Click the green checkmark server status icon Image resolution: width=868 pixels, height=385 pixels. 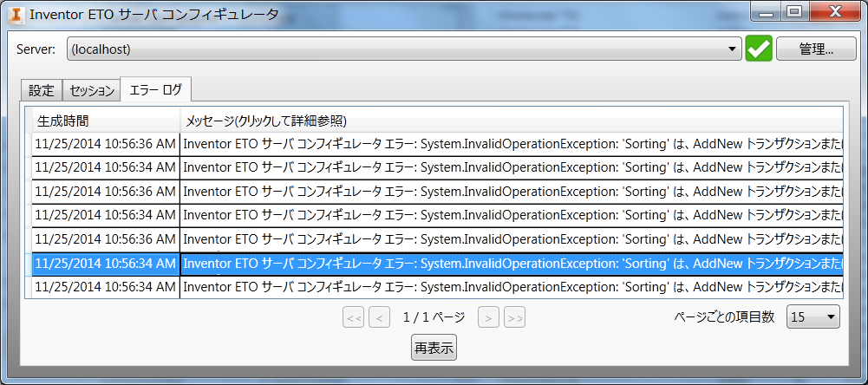coord(759,49)
